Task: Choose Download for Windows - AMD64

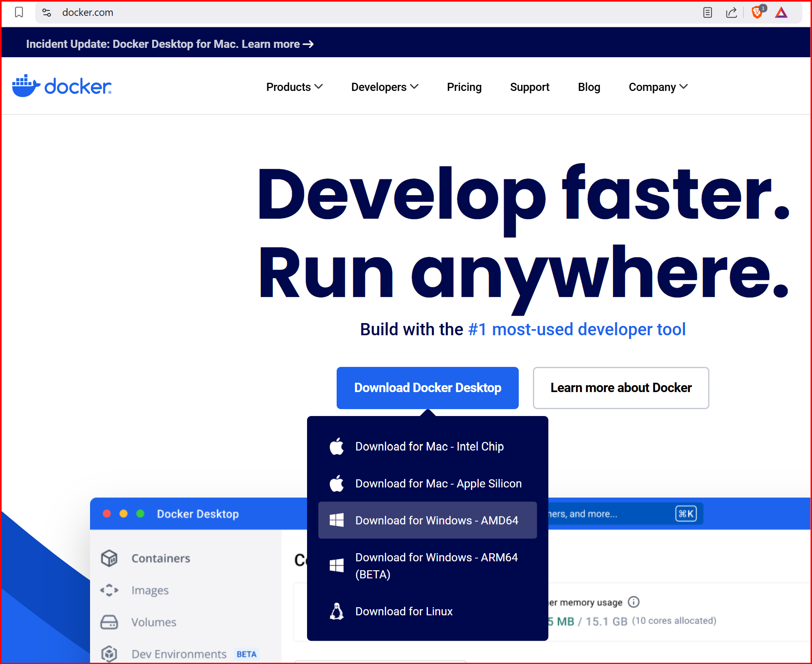Action: pyautogui.click(x=427, y=520)
